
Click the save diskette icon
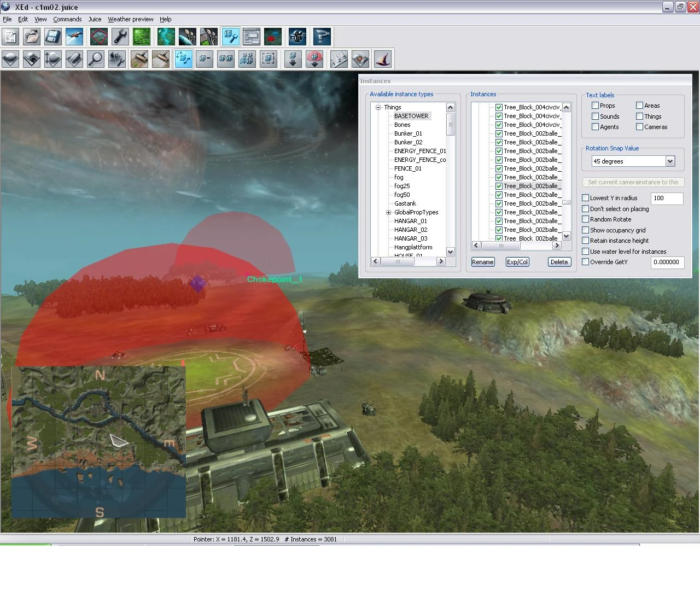(52, 37)
